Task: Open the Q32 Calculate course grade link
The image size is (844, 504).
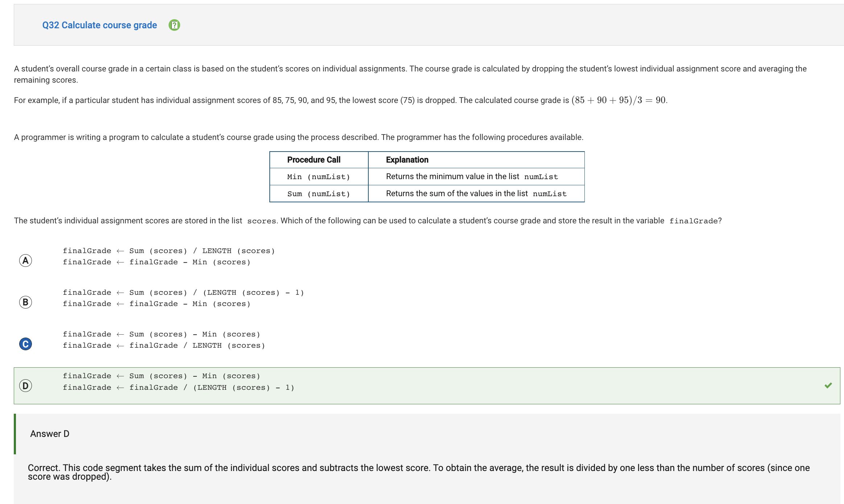Action: (x=99, y=25)
